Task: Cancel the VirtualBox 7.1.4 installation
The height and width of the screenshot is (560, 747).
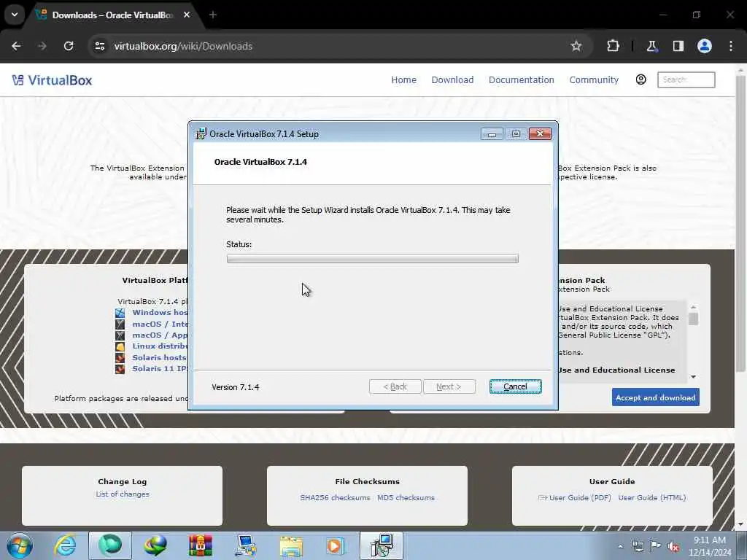Action: (515, 386)
